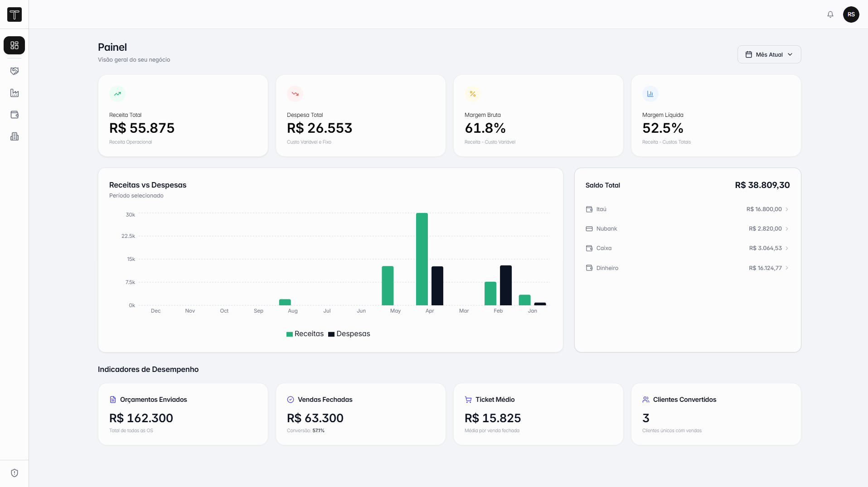Click the document icon beside Orçamentos Enviados
Screen dimensions: 868x487
point(113,400)
